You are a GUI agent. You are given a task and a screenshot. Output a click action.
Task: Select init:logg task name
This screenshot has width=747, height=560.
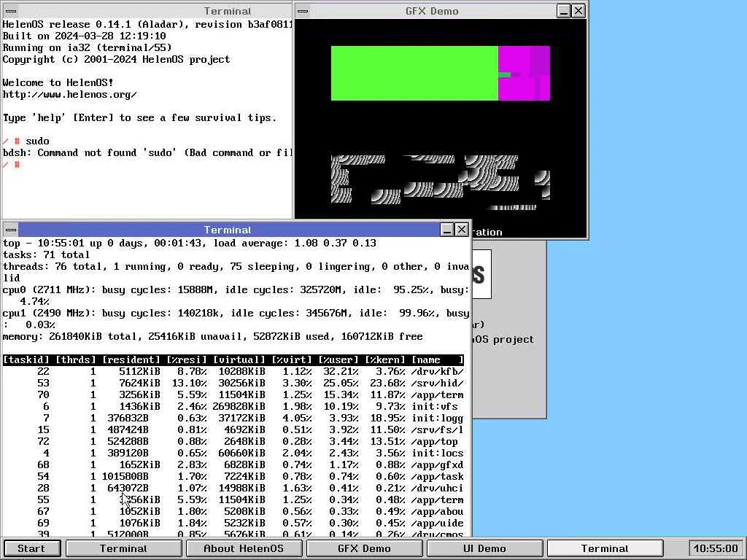pos(438,418)
